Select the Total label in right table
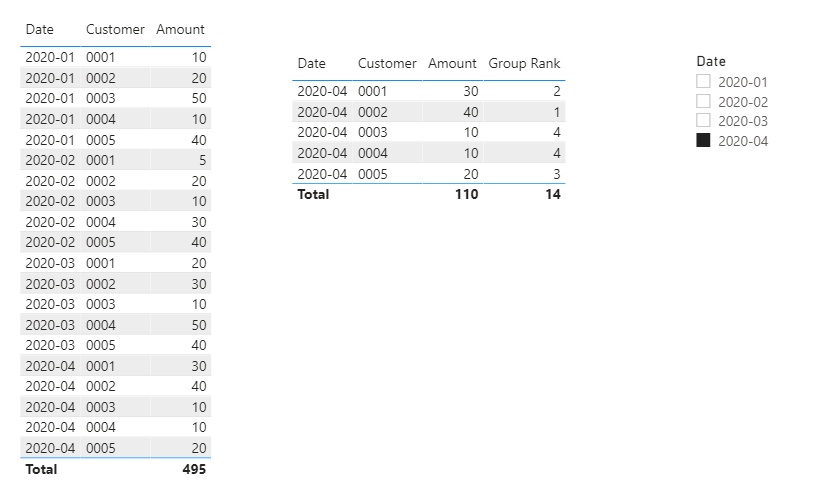The height and width of the screenshot is (480, 834). click(x=313, y=194)
